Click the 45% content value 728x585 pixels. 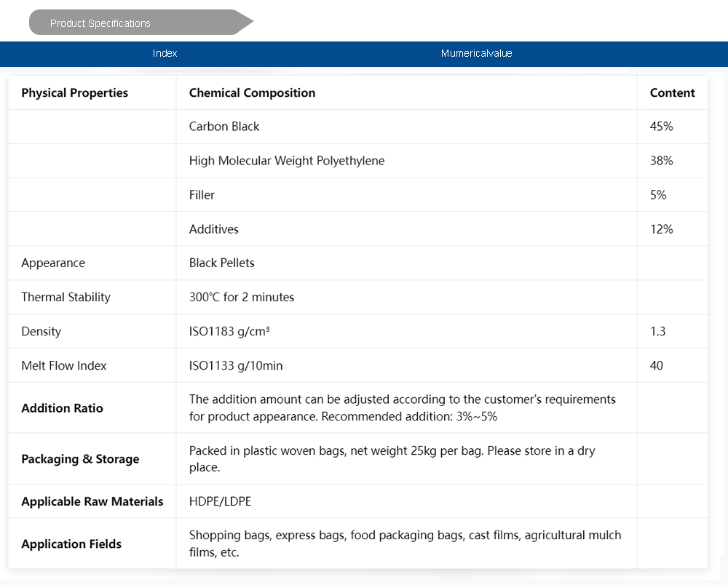661,127
